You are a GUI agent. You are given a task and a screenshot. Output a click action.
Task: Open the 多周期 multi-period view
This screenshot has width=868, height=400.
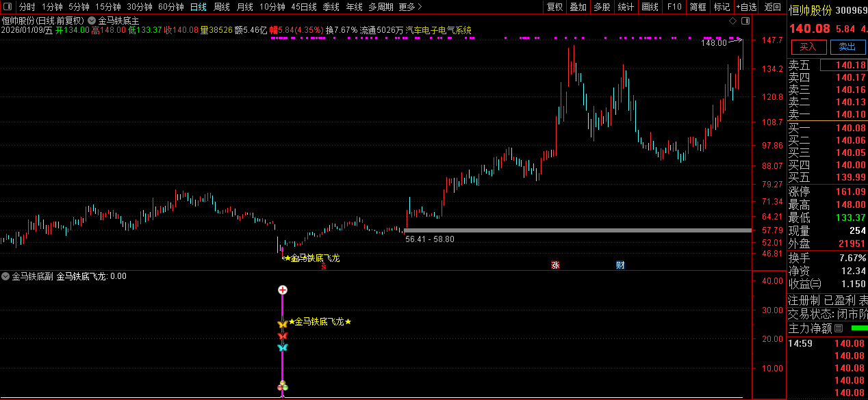click(x=381, y=7)
